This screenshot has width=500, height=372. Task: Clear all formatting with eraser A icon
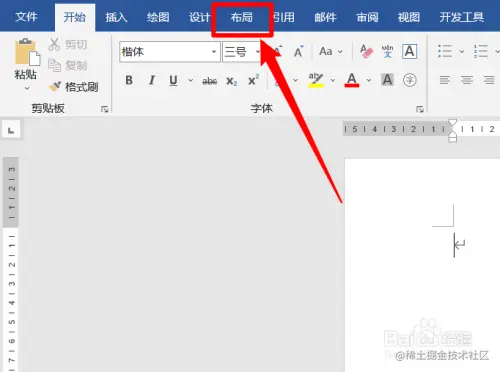tap(366, 52)
